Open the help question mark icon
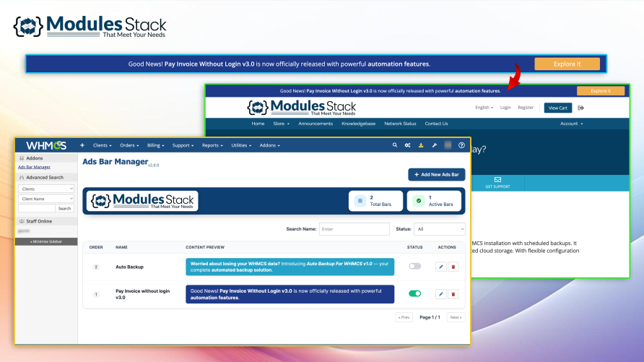Image resolution: width=644 pixels, height=362 pixels. click(x=461, y=145)
